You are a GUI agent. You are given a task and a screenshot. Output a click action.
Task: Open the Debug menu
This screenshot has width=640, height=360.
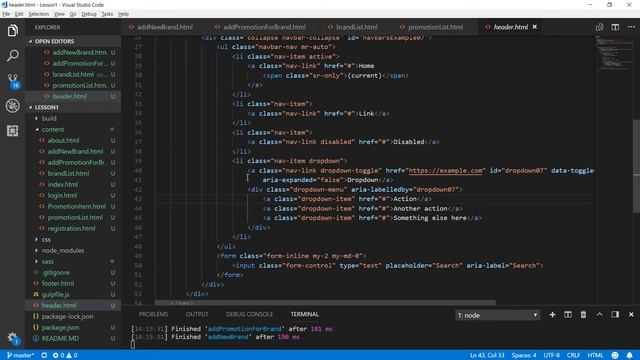point(89,14)
